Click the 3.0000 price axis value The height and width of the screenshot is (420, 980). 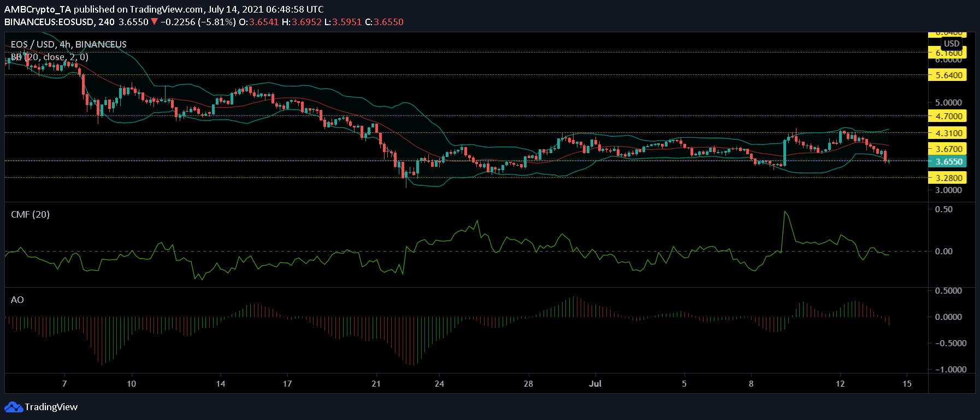pos(949,190)
